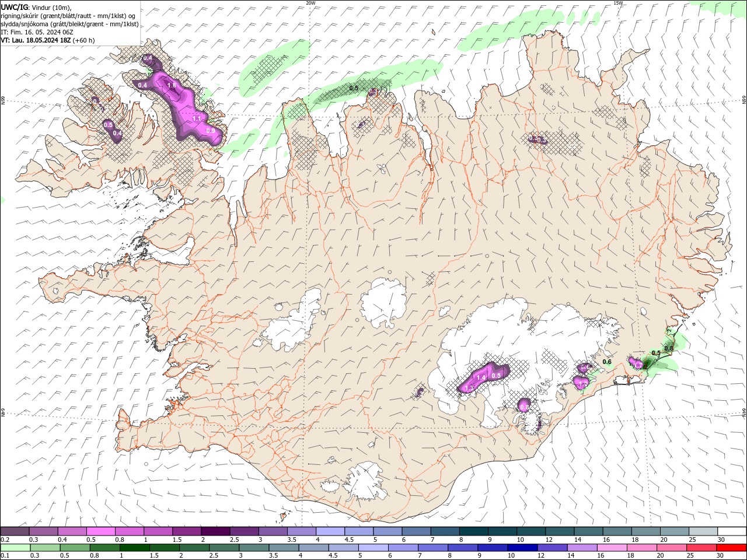The image size is (747, 560).
Task: Click the upper legend label '30'
Action: 721,540
